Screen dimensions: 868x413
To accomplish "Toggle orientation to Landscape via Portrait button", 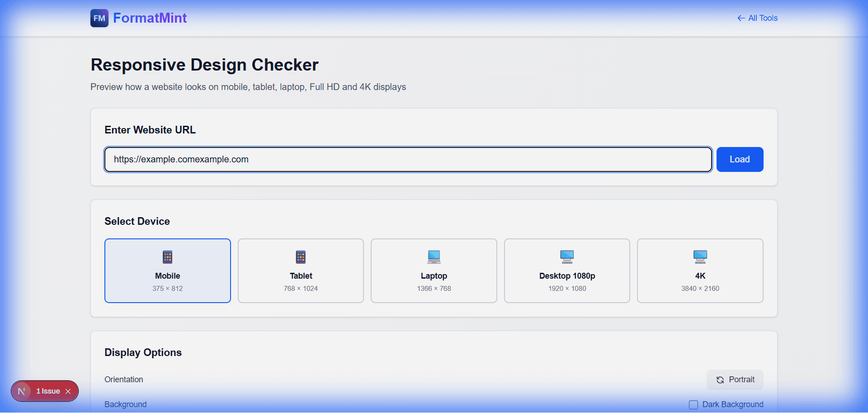I will coord(735,380).
